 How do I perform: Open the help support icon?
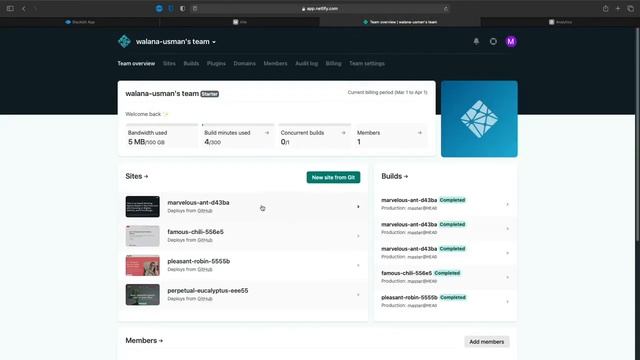coord(493,41)
